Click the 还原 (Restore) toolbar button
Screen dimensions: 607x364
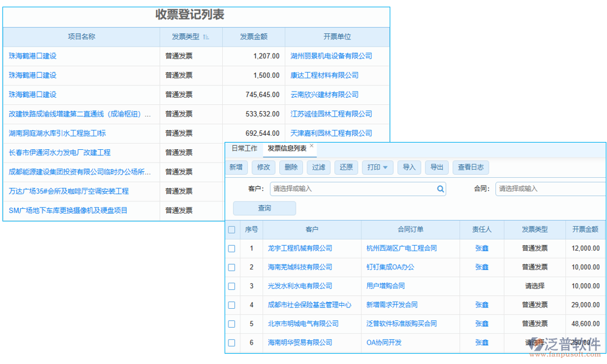(x=346, y=167)
